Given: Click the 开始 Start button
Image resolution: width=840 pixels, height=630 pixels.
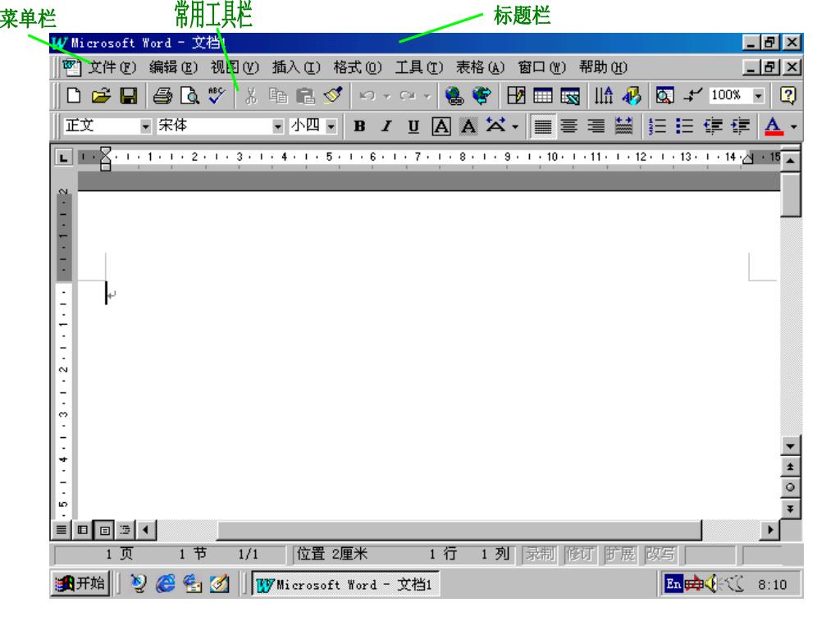Looking at the screenshot, I should point(80,583).
